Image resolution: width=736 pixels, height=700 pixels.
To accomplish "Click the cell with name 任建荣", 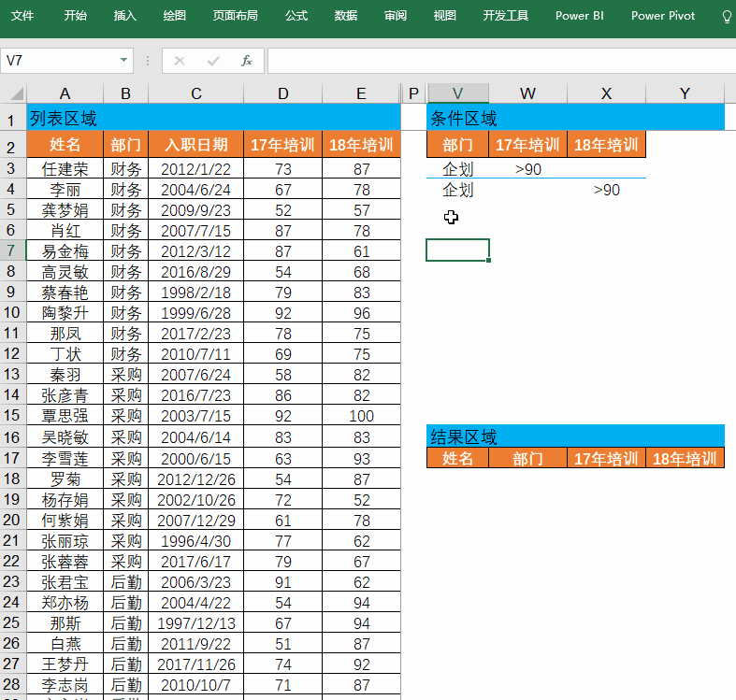I will pyautogui.click(x=65, y=169).
